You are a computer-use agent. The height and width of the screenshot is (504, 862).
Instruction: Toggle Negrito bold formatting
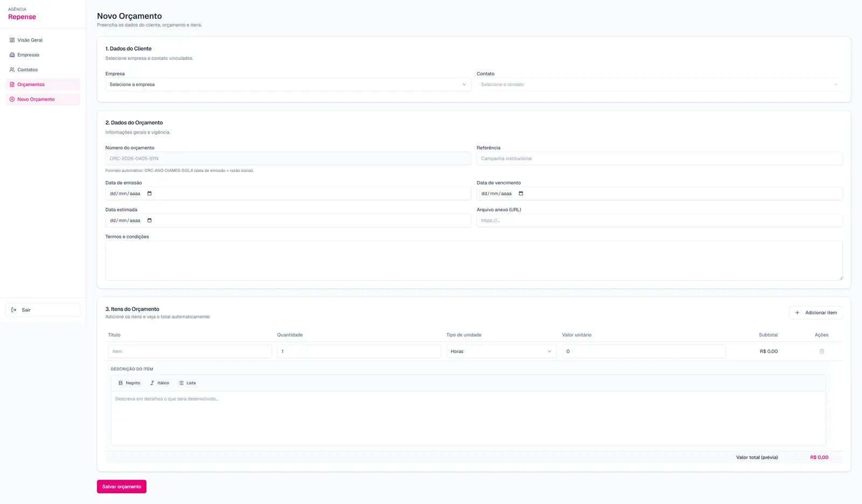129,383
